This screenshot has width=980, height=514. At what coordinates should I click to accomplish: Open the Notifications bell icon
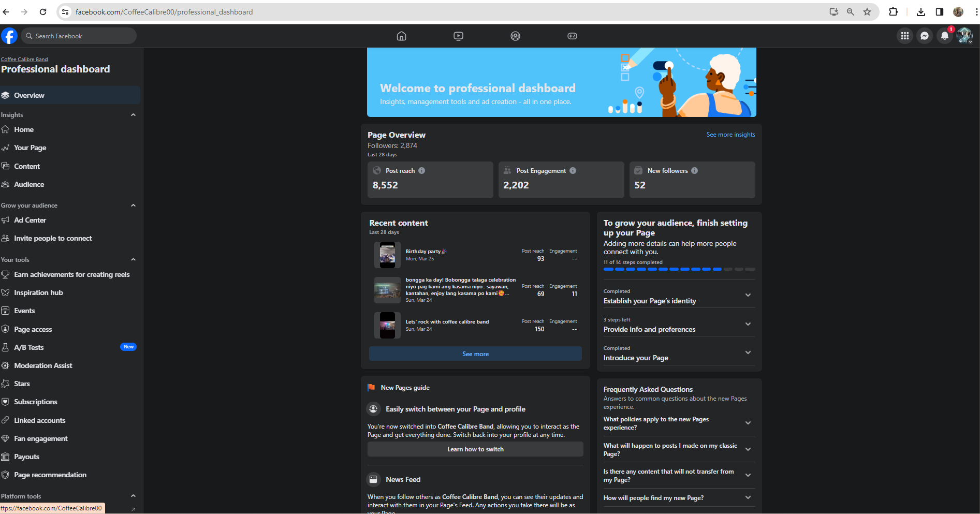tap(945, 36)
